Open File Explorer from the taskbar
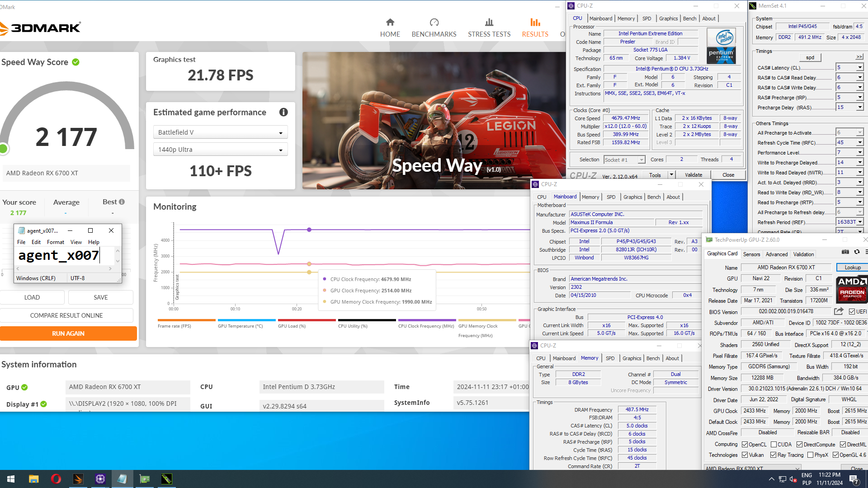 (33, 479)
